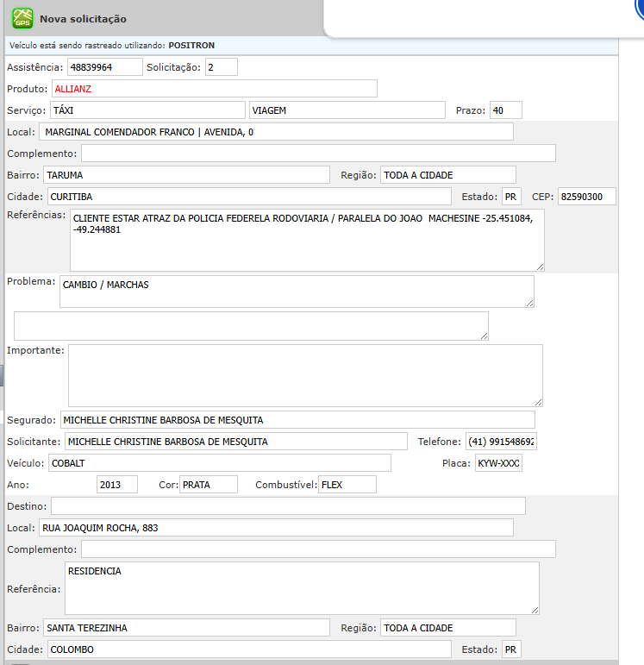Viewport: 644px width, 665px height.
Task: Focus the empty Destino field
Action: (288, 506)
